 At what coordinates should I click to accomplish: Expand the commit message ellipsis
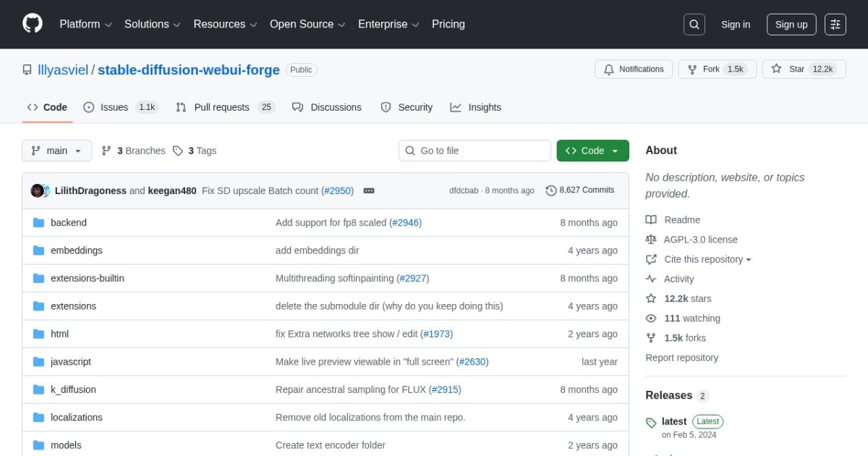tap(369, 190)
